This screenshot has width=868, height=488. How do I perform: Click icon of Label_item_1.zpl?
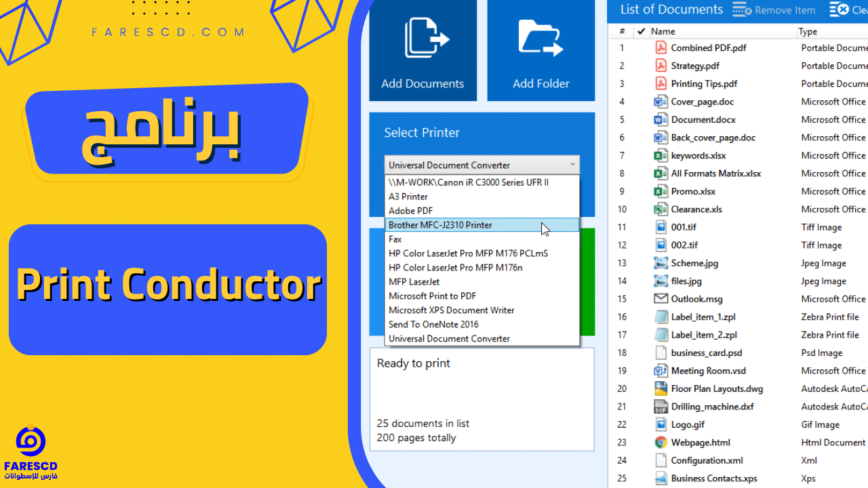click(x=661, y=317)
